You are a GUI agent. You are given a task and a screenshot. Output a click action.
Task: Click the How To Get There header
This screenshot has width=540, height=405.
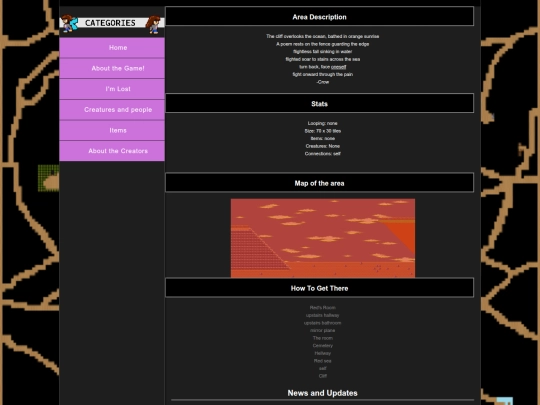pyautogui.click(x=320, y=288)
